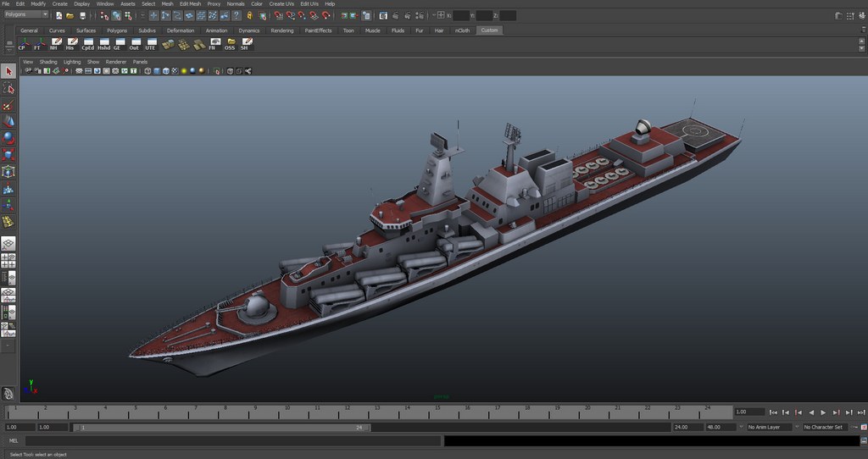Open the No Character Set dropdown

tap(824, 428)
